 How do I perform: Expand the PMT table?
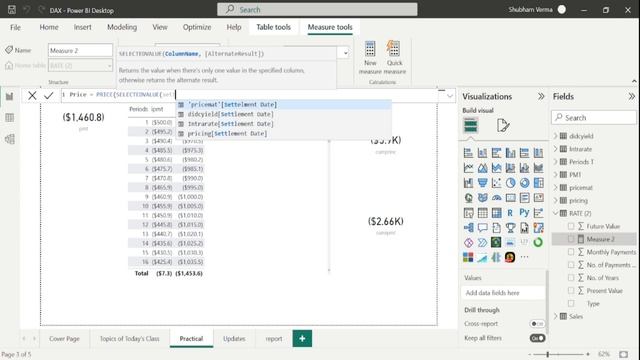click(556, 175)
